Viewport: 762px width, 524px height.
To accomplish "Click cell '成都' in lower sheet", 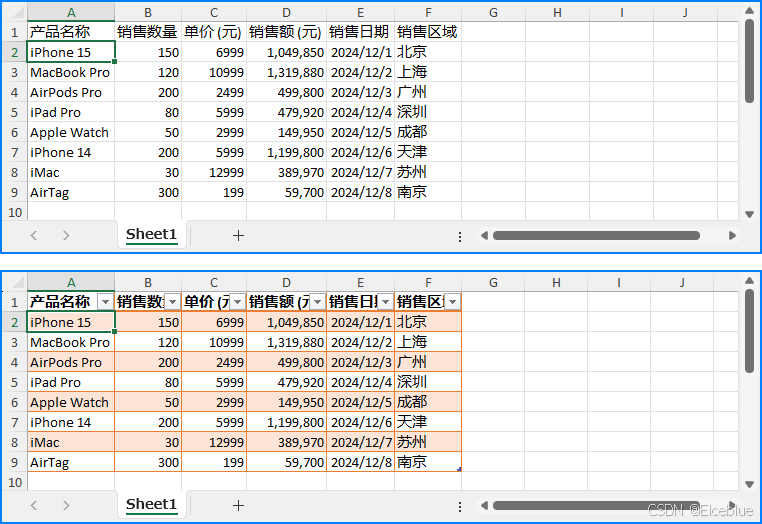I will click(x=428, y=402).
